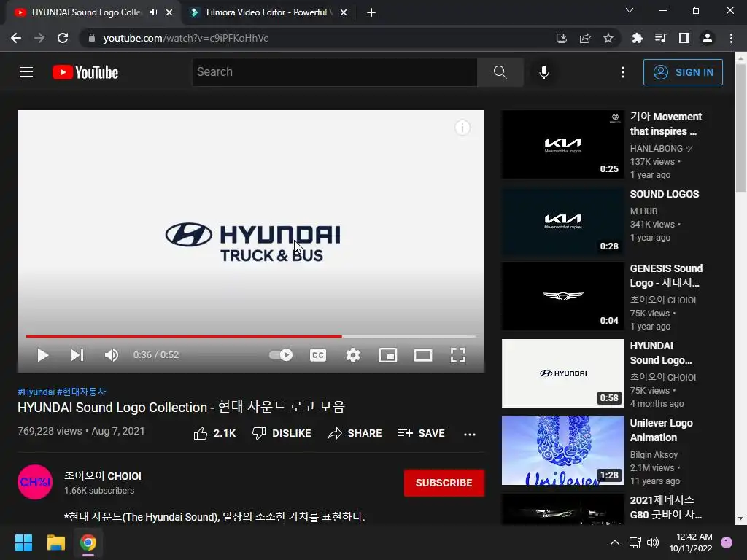Viewport: 747px width, 560px height.
Task: Open the notification center badge
Action: click(x=727, y=542)
